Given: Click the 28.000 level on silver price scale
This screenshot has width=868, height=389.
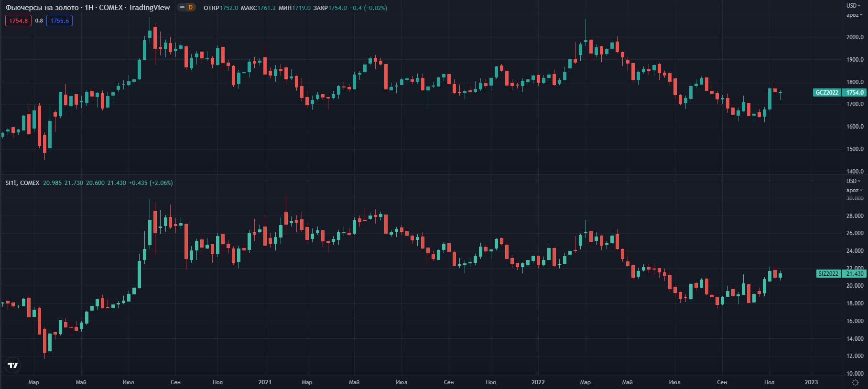Looking at the screenshot, I should 855,216.
